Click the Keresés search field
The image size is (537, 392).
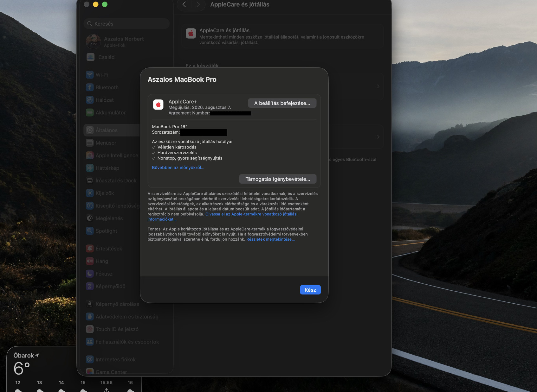pyautogui.click(x=126, y=24)
